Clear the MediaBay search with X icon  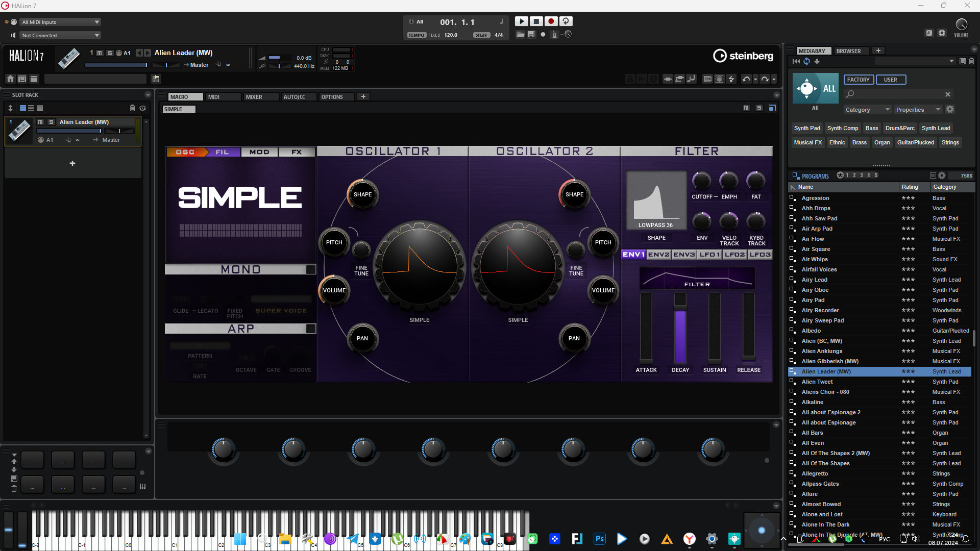(948, 94)
